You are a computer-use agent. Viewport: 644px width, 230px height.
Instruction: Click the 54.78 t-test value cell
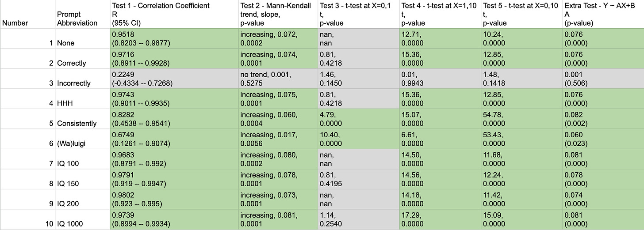point(522,119)
